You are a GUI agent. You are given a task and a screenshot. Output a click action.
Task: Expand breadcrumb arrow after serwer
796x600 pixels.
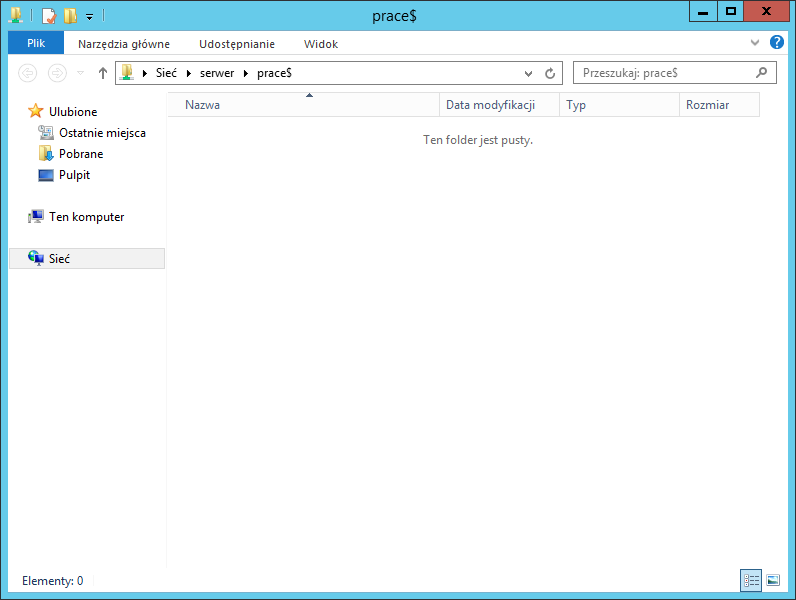[246, 73]
